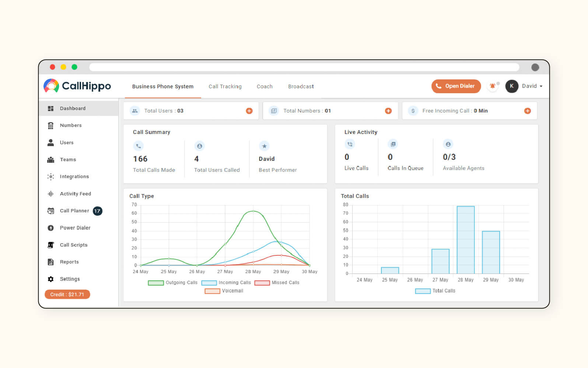Click the Best Performer star icon
This screenshot has width=588, height=368.
(265, 146)
